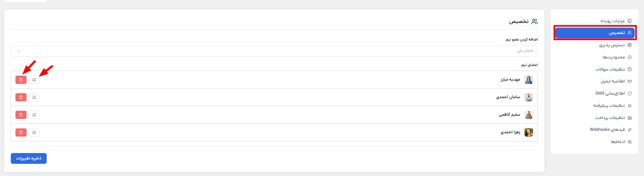Delete team member مهدیه مبارز
The image size is (644, 176).
pyautogui.click(x=21, y=80)
